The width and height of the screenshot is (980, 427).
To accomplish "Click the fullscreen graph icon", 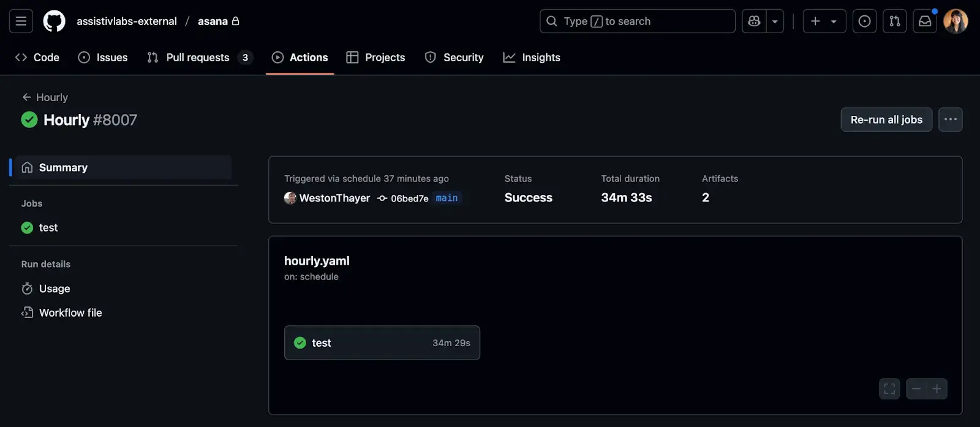I will tap(889, 389).
